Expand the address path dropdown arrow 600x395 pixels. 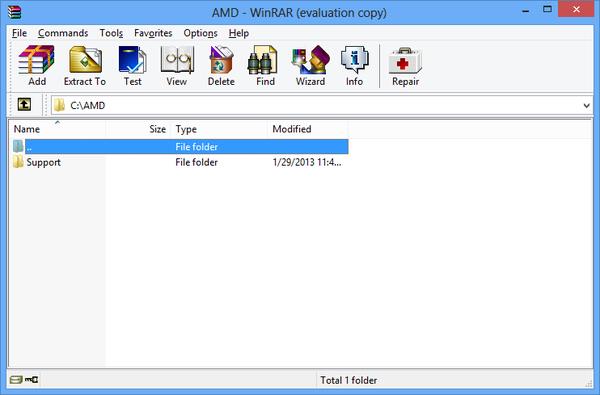pyautogui.click(x=586, y=106)
